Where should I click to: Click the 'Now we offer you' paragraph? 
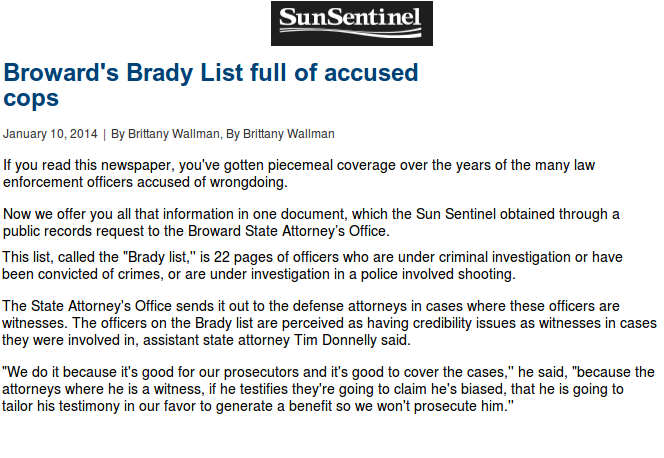pos(311,223)
